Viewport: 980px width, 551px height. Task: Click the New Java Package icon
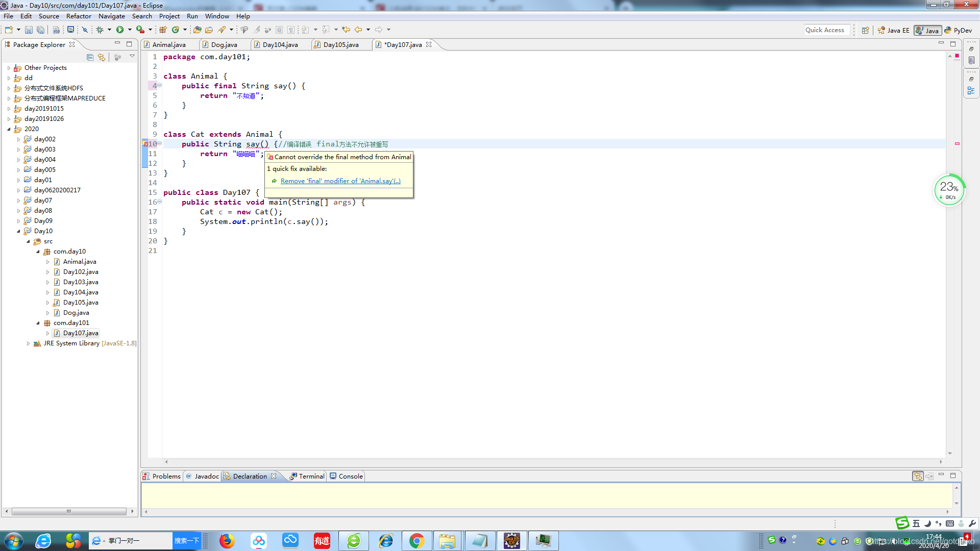coord(163,30)
